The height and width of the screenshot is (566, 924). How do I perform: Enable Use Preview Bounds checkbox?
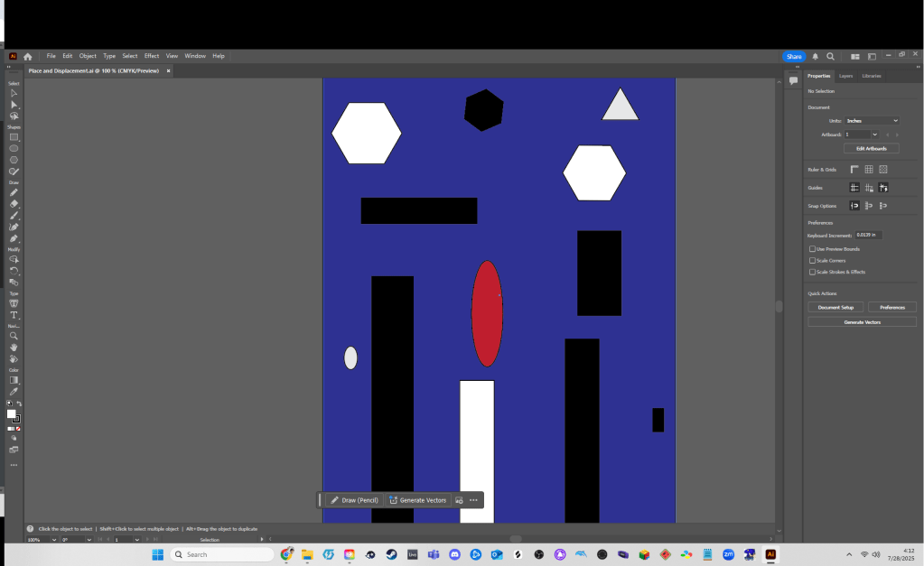tap(812, 249)
